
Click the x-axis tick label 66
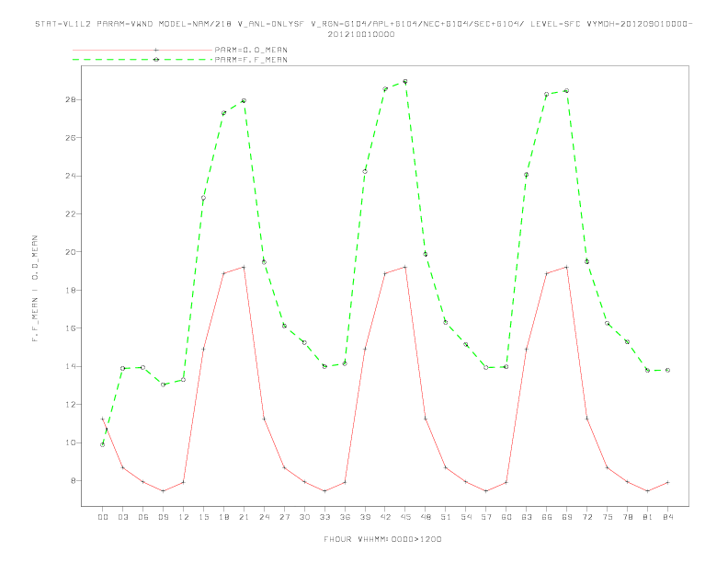coord(547,517)
